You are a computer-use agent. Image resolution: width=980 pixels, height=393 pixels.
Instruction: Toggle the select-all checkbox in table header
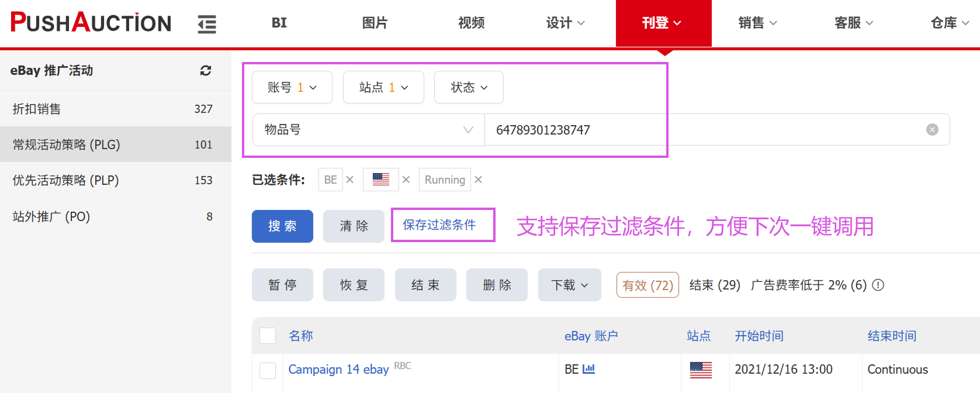pos(268,336)
